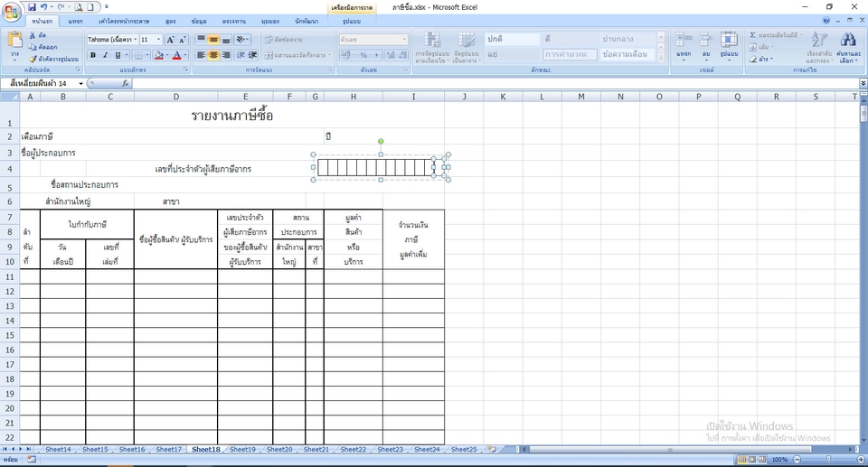Open the font color dropdown arrow
This screenshot has height=467, width=868.
[184, 55]
